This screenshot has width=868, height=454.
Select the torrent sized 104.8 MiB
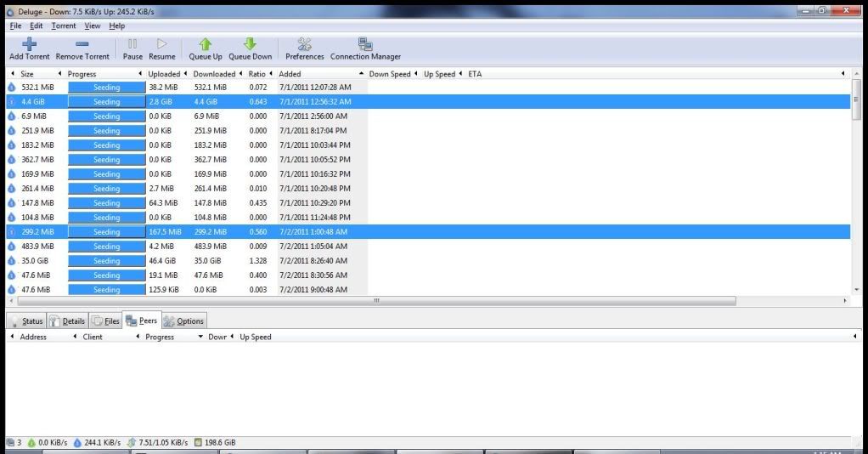tap(428, 218)
